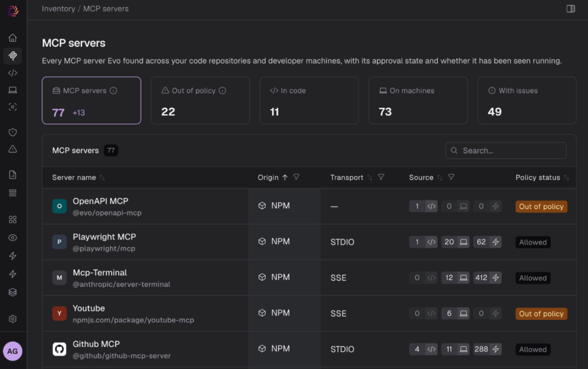Open Github MCP server name
Viewport: 588px width, 369px height.
96,344
